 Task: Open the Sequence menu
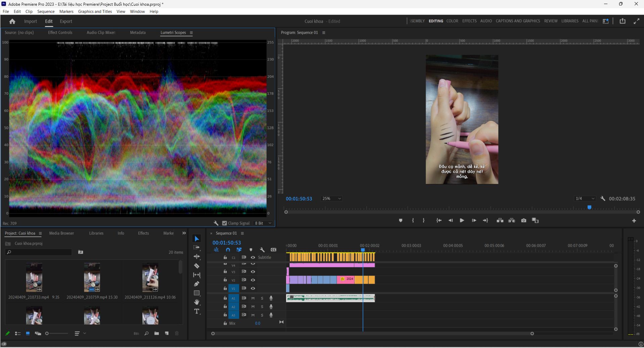coord(46,11)
